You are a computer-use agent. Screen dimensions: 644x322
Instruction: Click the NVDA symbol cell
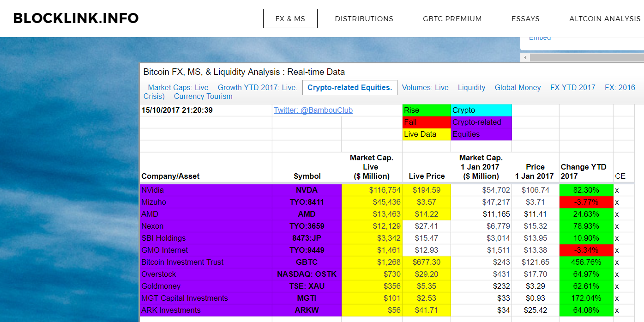pos(307,190)
